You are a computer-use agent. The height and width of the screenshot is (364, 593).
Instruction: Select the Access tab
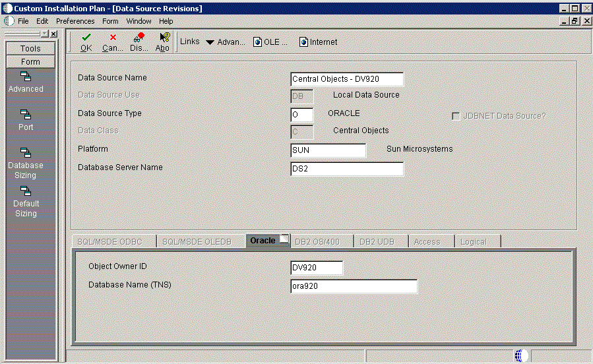tap(431, 241)
